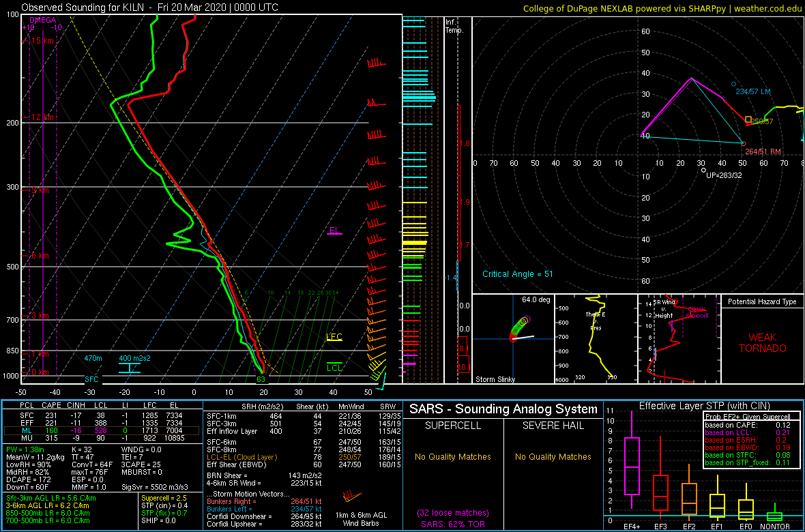Viewport: 805px width, 532px height.
Task: Click the based on LCL: 0.21 line
Action: [x=747, y=432]
